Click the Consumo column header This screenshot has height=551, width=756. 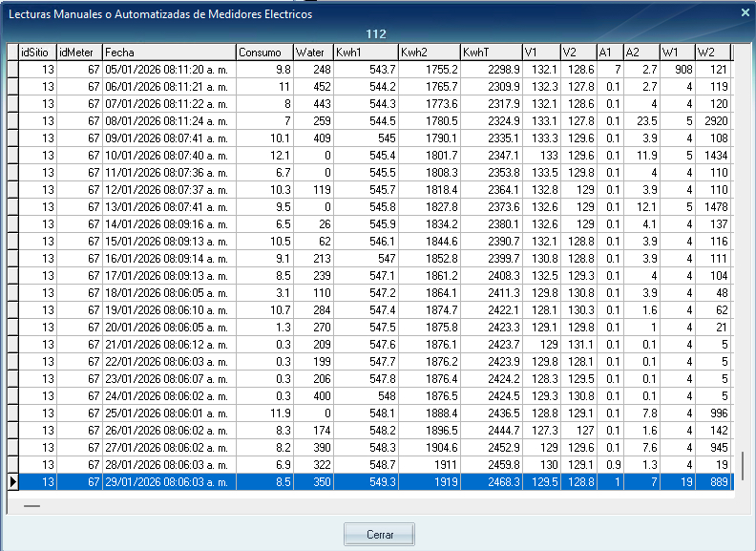(x=263, y=53)
